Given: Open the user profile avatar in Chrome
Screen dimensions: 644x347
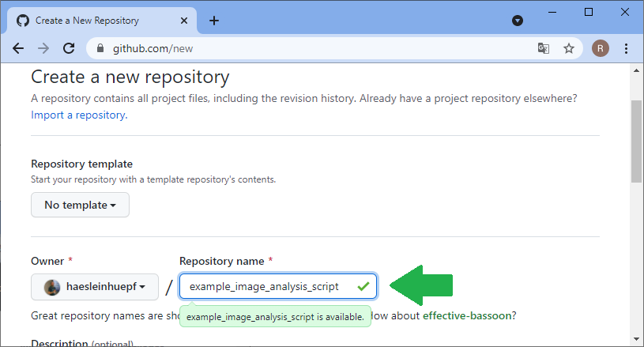Looking at the screenshot, I should [x=600, y=48].
